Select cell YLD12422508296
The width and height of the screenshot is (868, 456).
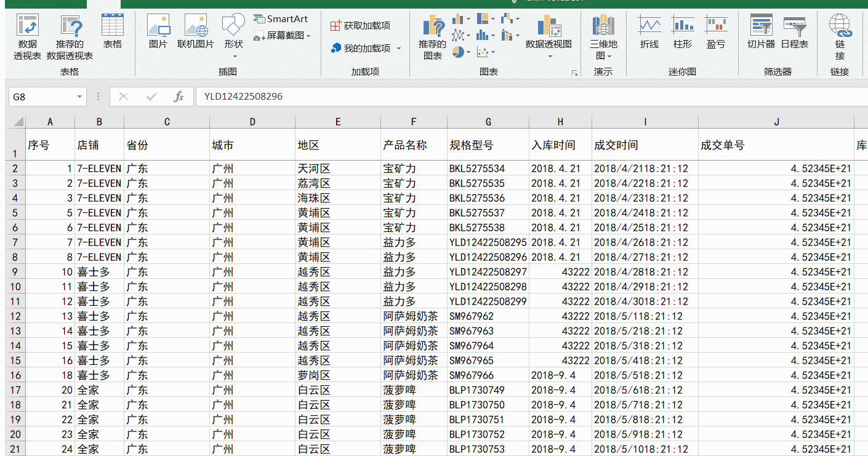pos(488,257)
